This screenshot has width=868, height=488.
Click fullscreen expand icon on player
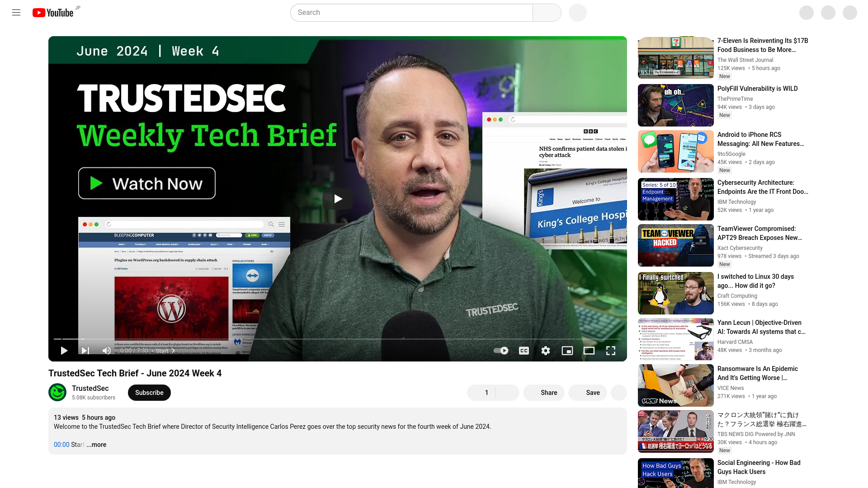(x=610, y=350)
